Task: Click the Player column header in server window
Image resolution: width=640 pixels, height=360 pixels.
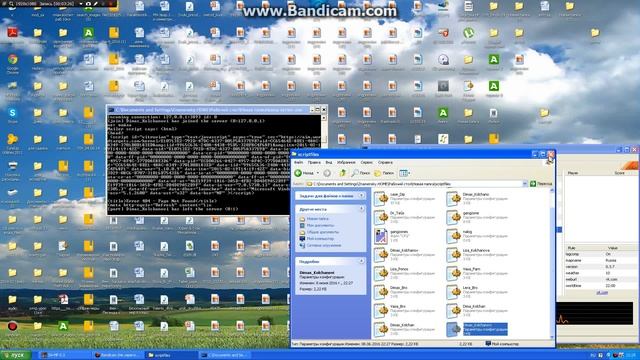Action: click(x=573, y=173)
